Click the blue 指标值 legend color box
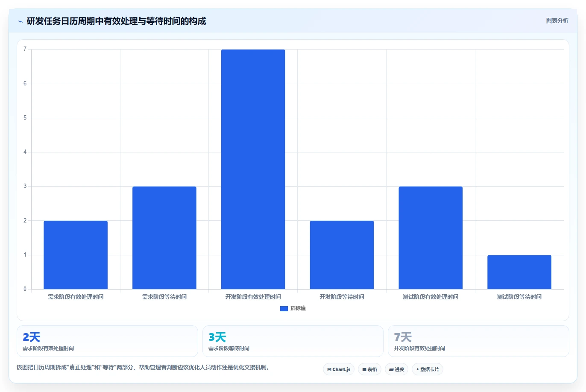 pos(284,308)
